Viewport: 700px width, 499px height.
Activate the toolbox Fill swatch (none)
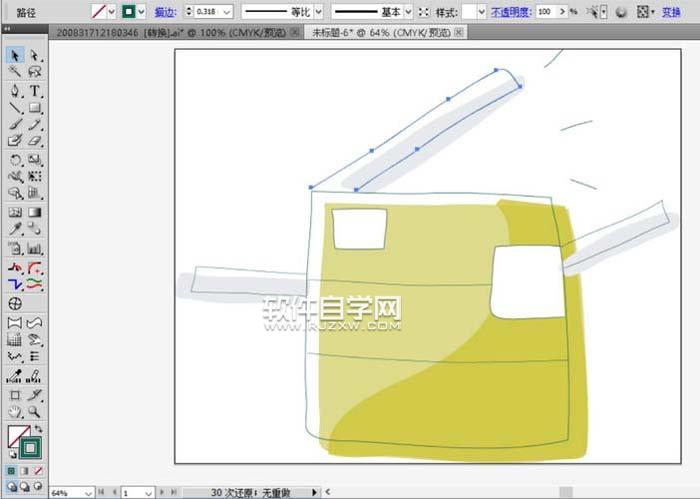(16, 436)
